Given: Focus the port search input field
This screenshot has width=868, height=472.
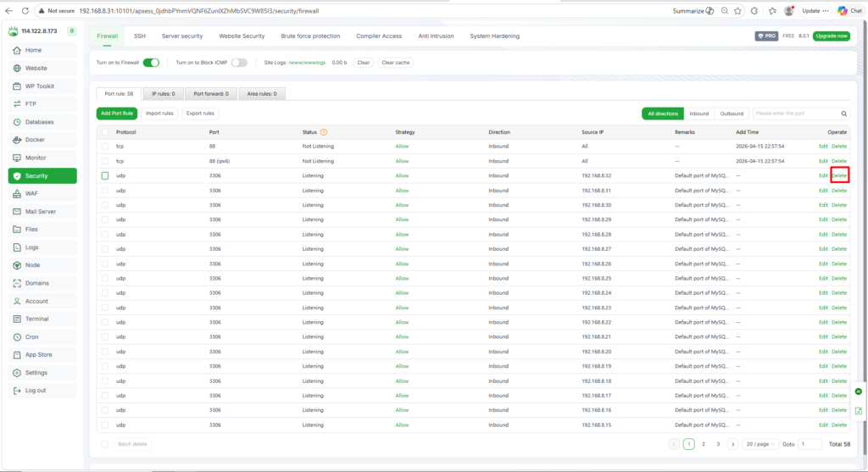Looking at the screenshot, I should pos(794,114).
